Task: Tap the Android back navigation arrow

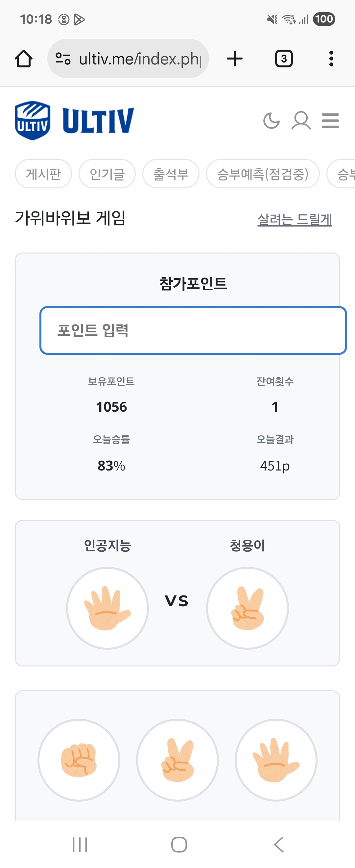Action: tap(279, 844)
